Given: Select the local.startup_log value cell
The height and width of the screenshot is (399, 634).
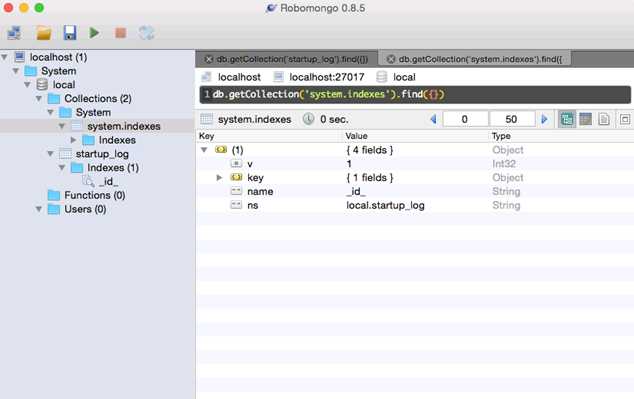Looking at the screenshot, I should tap(385, 205).
